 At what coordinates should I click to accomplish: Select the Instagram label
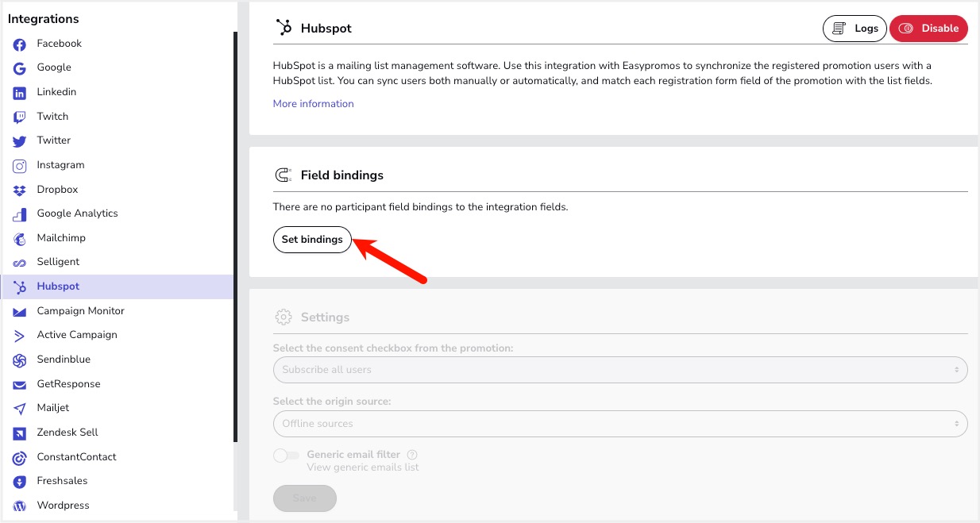coord(60,165)
